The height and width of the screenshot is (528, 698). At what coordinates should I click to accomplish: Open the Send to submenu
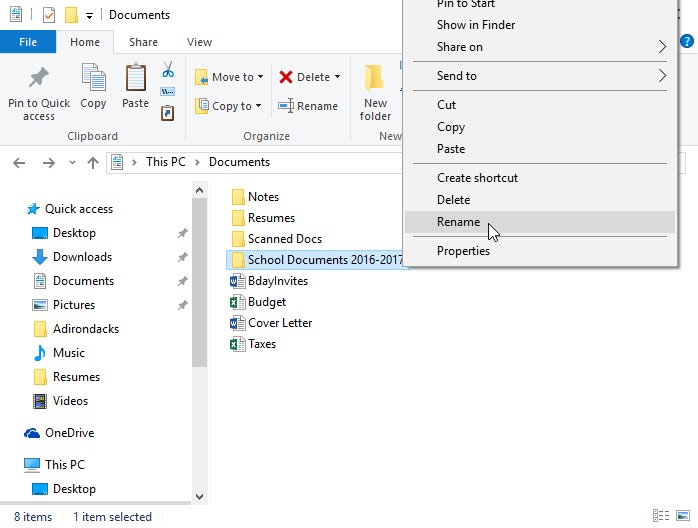[540, 76]
